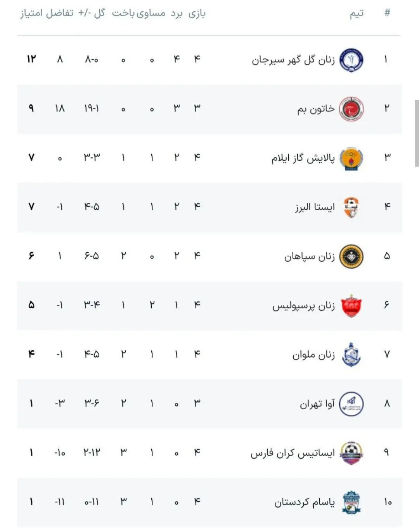Click the vertical scrollbar on right edge
This screenshot has width=419, height=532.
pos(417,133)
